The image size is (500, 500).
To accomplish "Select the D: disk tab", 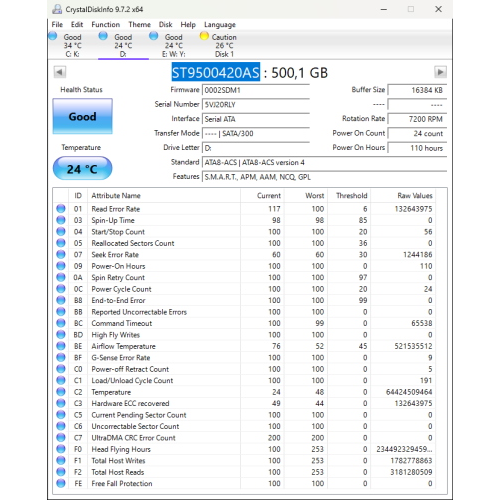I will [x=123, y=45].
